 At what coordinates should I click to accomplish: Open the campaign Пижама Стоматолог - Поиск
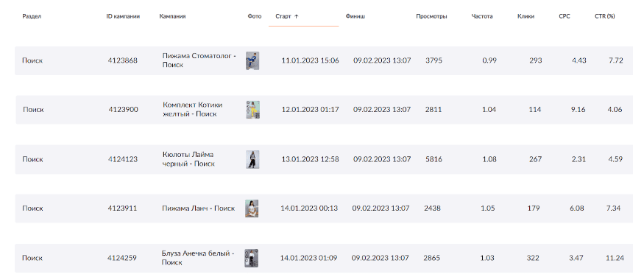pyautogui.click(x=199, y=60)
